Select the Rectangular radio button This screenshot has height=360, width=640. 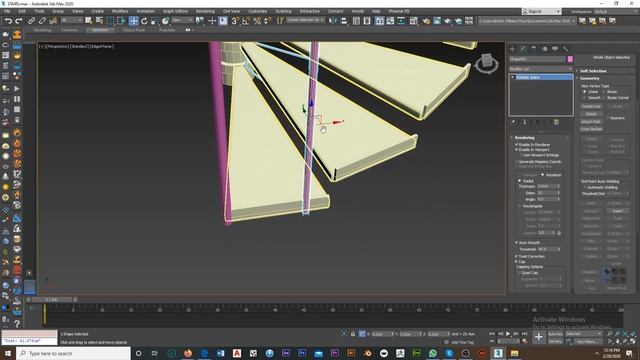[520, 206]
